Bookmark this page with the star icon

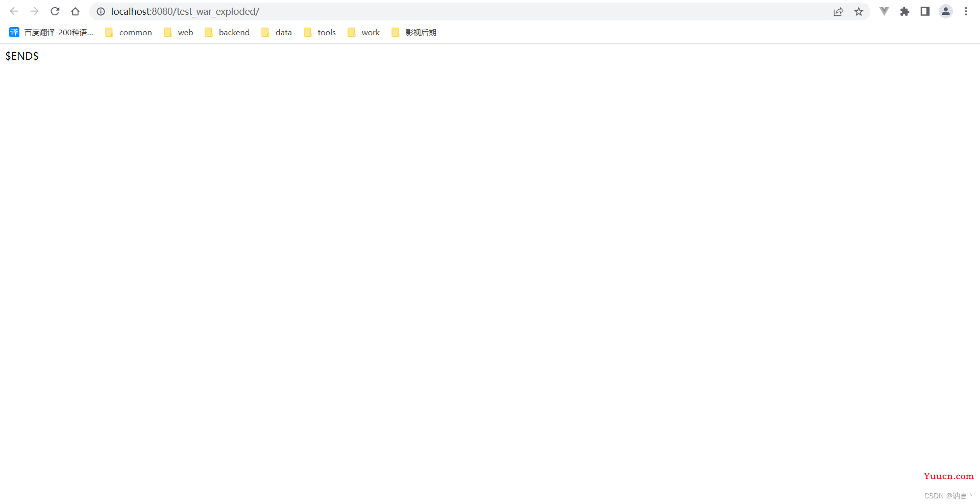pyautogui.click(x=859, y=11)
